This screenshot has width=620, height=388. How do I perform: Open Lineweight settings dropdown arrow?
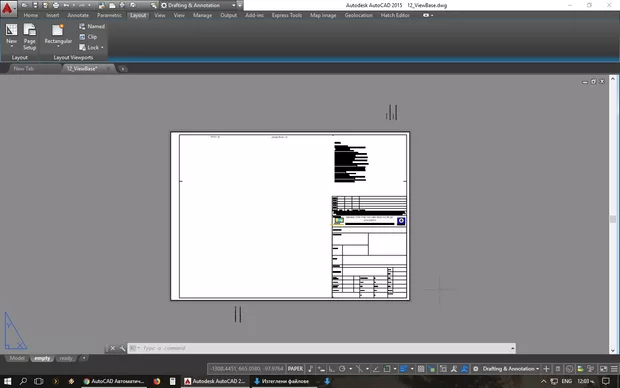[412, 369]
